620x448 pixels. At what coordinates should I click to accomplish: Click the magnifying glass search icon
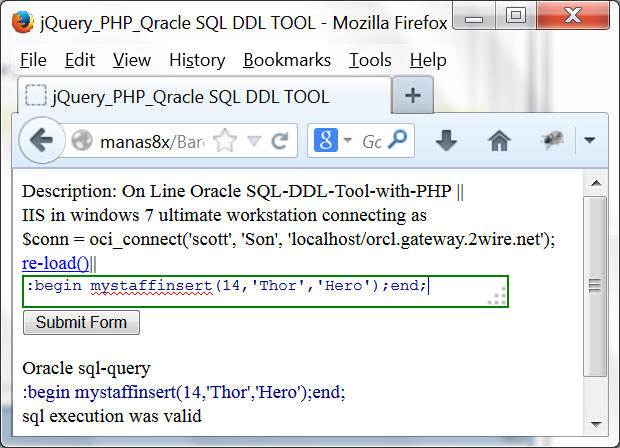(397, 140)
